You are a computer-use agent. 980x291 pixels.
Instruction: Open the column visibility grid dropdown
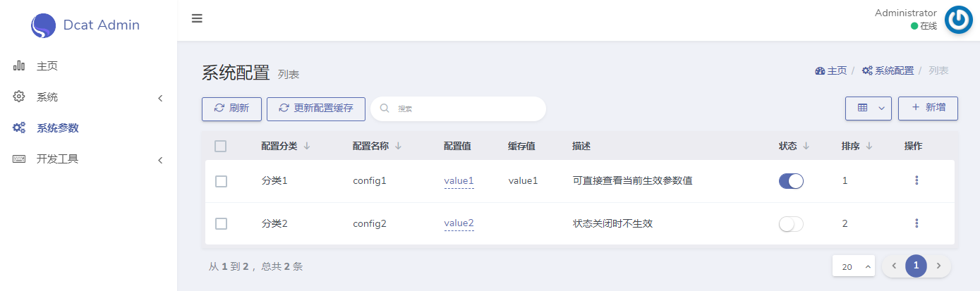pyautogui.click(x=869, y=109)
